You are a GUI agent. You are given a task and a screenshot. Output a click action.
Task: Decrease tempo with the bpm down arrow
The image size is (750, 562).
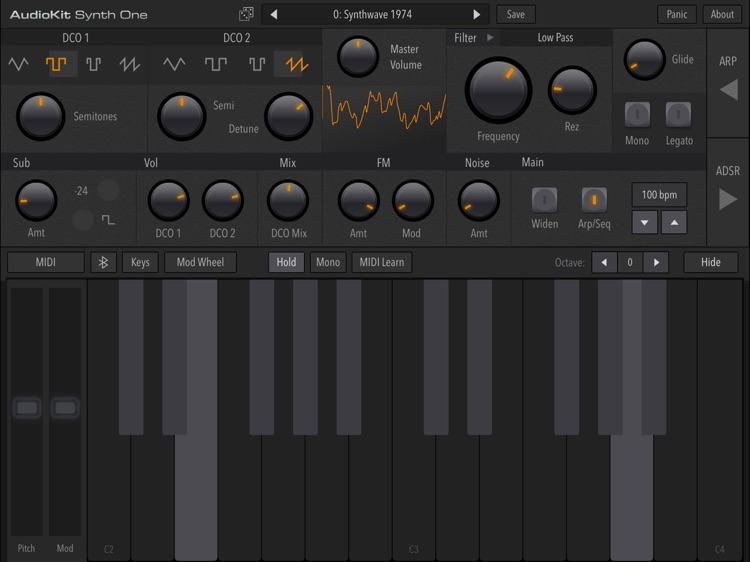pyautogui.click(x=644, y=222)
